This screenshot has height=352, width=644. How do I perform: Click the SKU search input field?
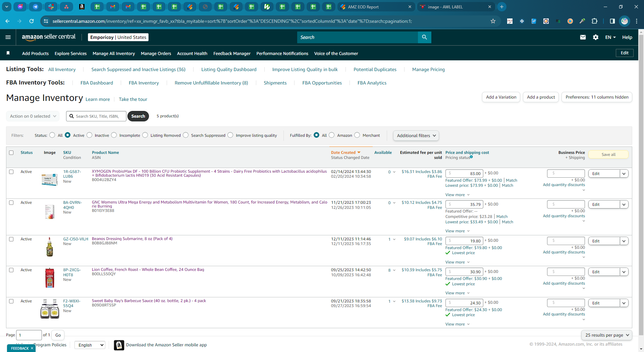click(x=96, y=116)
